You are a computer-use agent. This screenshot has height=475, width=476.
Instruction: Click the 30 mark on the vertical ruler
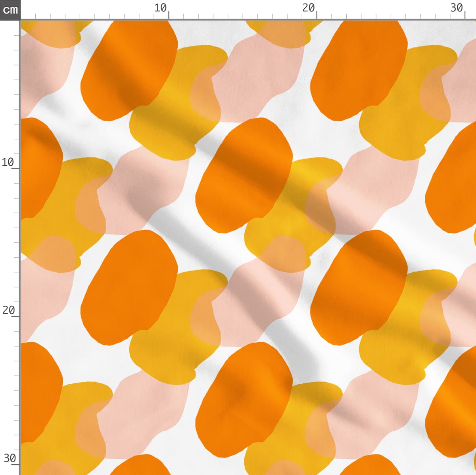(10, 458)
